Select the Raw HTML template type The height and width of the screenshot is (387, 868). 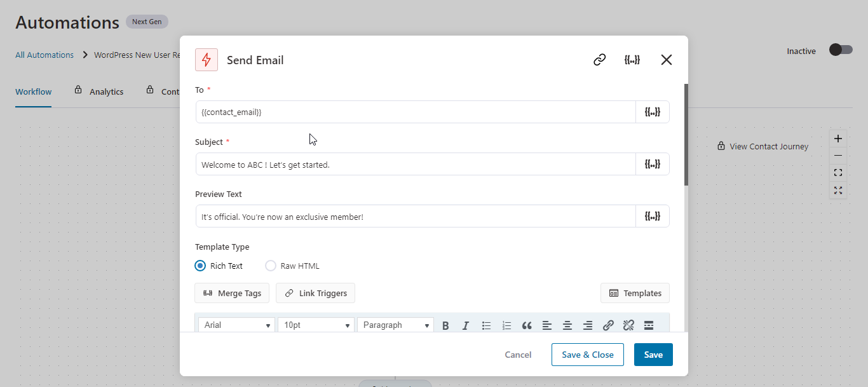tap(271, 266)
